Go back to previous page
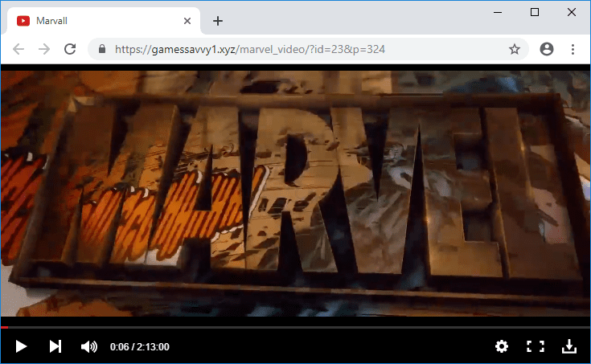The image size is (591, 364). coord(18,49)
